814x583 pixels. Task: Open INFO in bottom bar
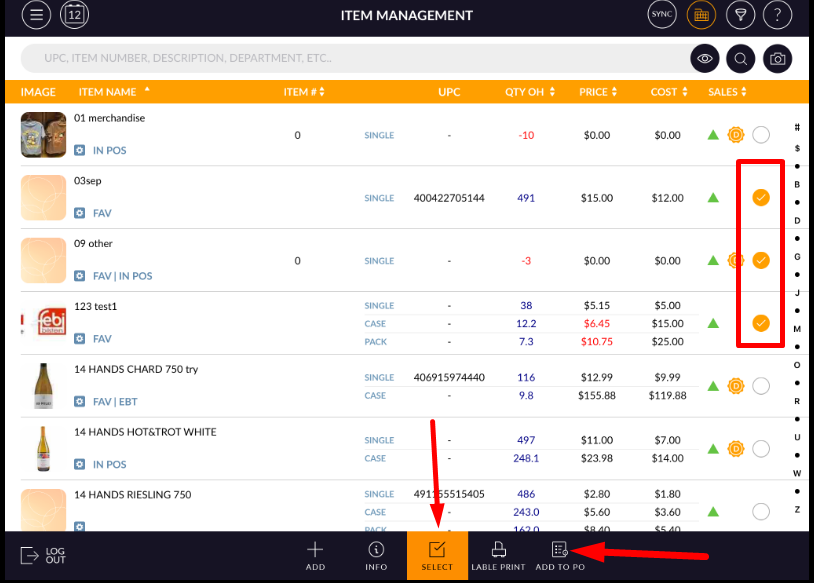click(x=376, y=555)
